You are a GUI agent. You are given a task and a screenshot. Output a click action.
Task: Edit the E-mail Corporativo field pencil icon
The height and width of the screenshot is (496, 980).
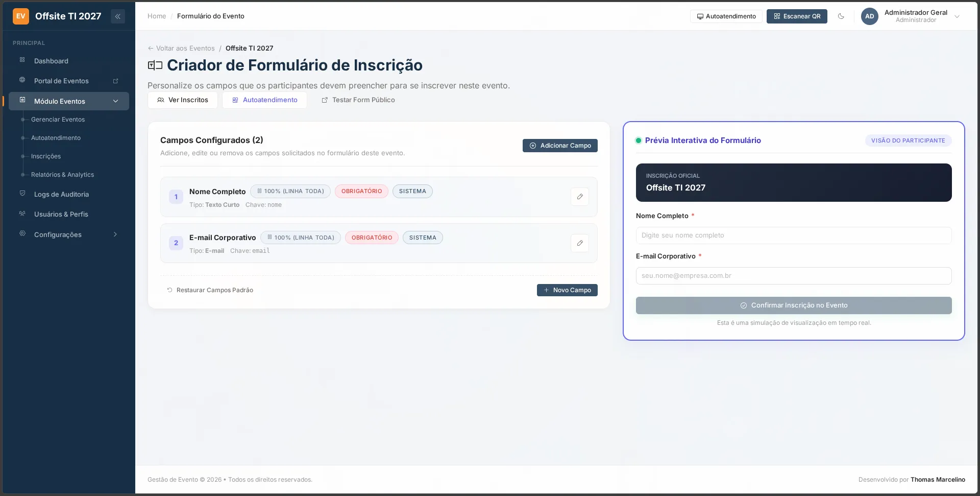click(580, 243)
